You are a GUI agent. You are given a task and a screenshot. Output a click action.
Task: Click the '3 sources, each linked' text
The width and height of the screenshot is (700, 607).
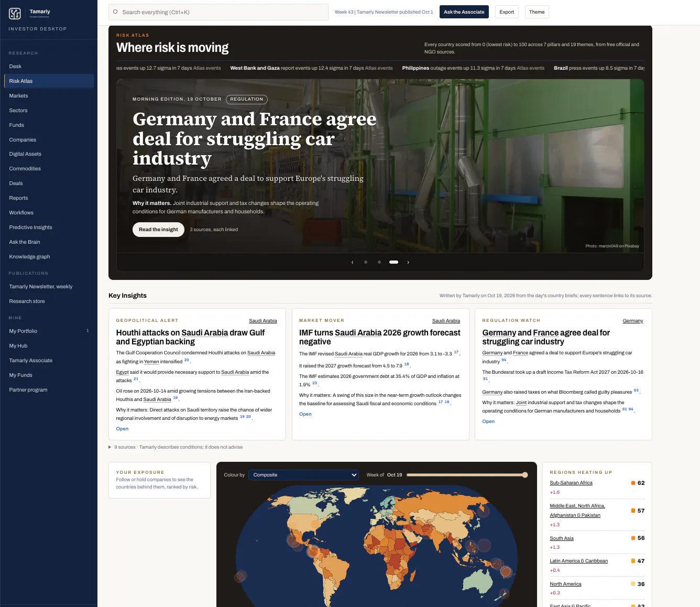click(x=214, y=230)
